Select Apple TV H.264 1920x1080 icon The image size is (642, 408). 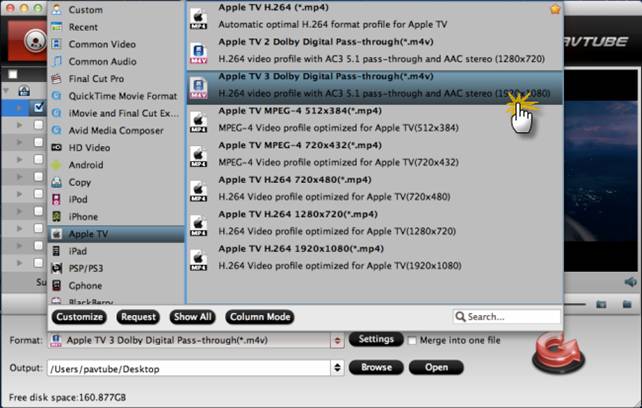[x=199, y=260]
